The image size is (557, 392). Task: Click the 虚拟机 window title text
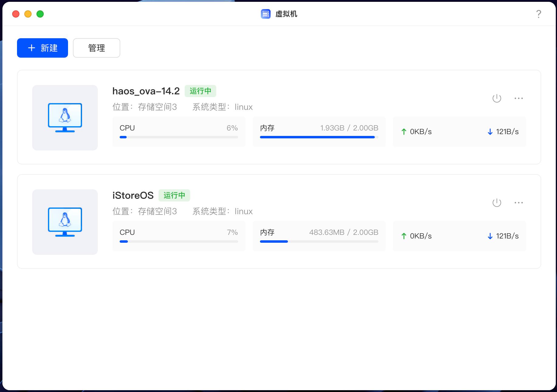click(286, 14)
